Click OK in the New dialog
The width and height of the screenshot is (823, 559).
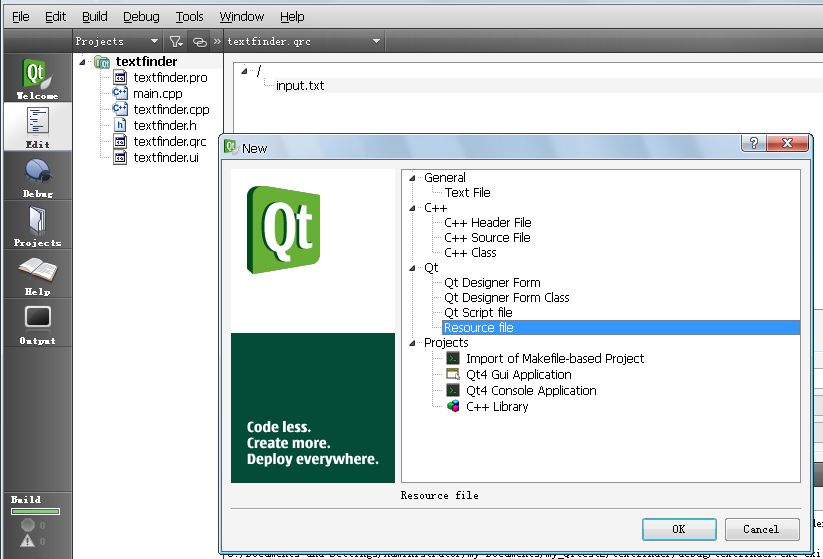[679, 529]
